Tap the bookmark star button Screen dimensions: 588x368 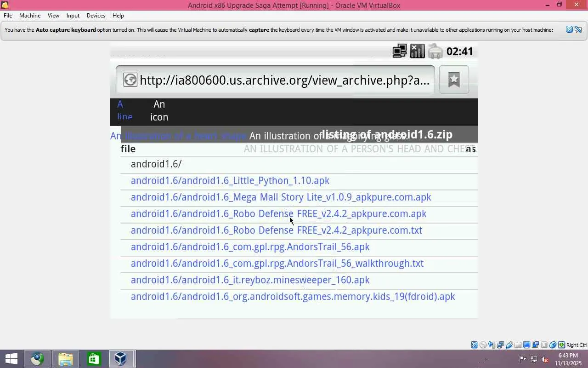454,80
